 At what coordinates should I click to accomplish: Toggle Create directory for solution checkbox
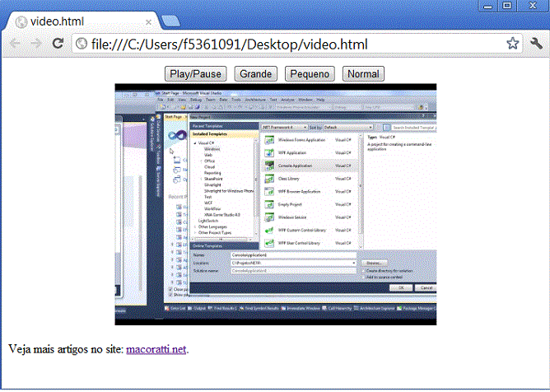(x=362, y=269)
